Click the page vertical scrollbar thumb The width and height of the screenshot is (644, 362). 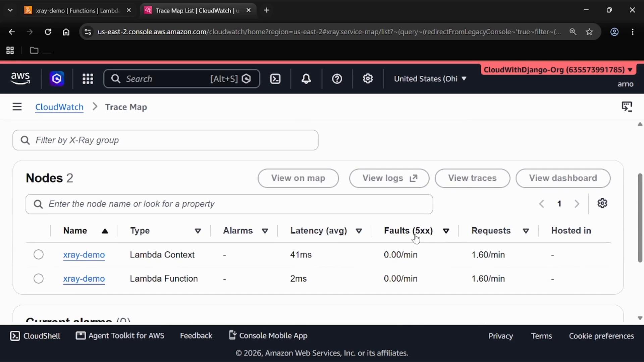pyautogui.click(x=640, y=218)
